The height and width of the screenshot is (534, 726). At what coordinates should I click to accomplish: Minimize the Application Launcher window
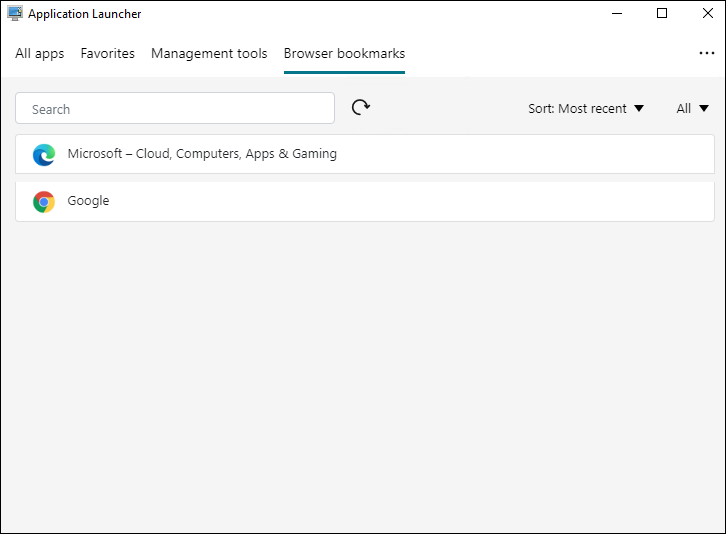(616, 14)
